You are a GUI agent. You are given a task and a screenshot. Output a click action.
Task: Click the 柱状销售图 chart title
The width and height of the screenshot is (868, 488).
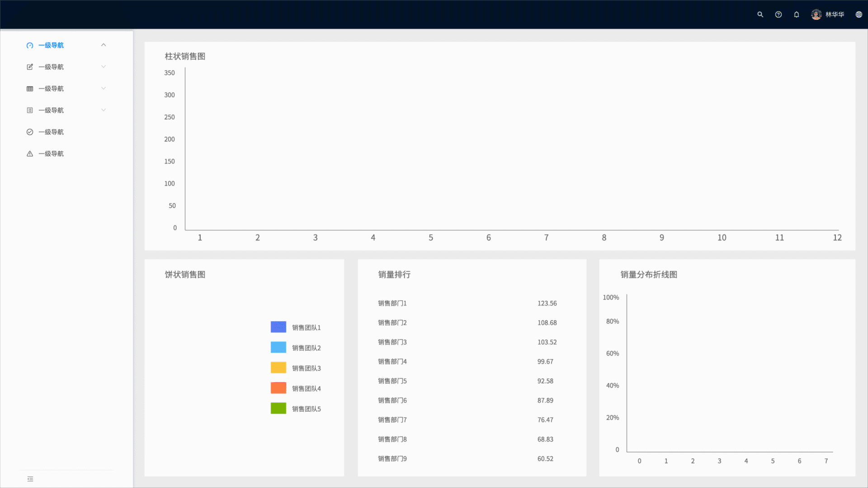[185, 56]
